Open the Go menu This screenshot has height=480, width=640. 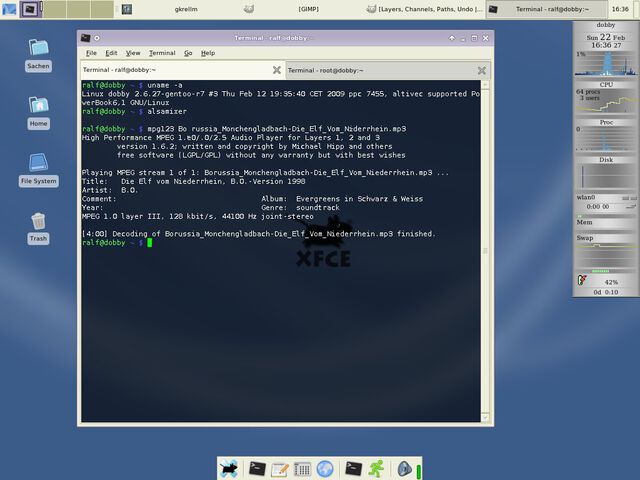[x=188, y=53]
